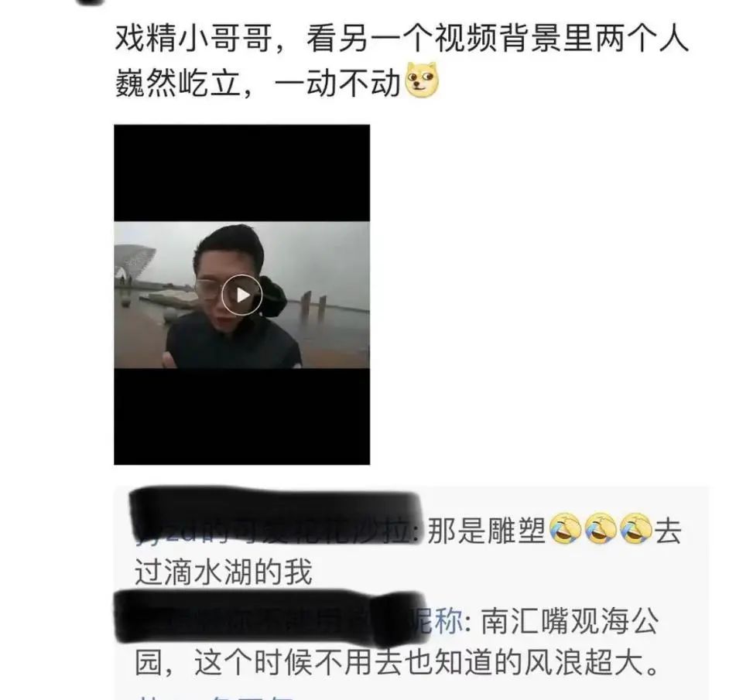736x700 pixels.
Task: Click the reply line about 风浪超大
Action: (x=397, y=662)
